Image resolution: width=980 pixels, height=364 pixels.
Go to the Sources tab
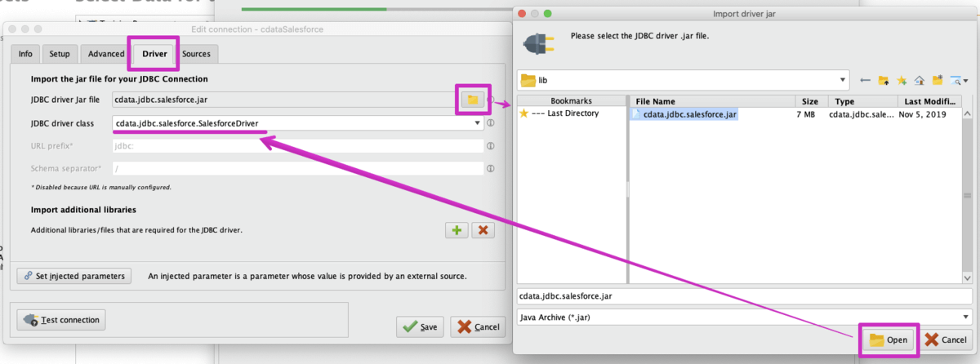[196, 54]
